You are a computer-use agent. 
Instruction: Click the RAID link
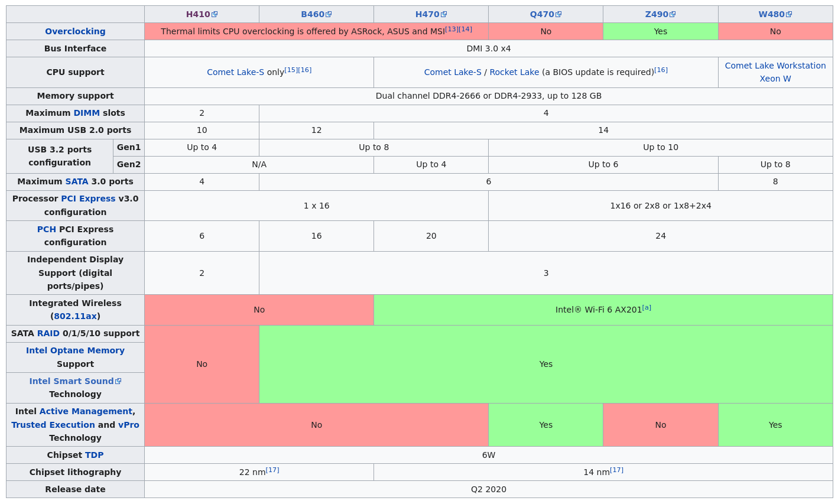pos(48,333)
